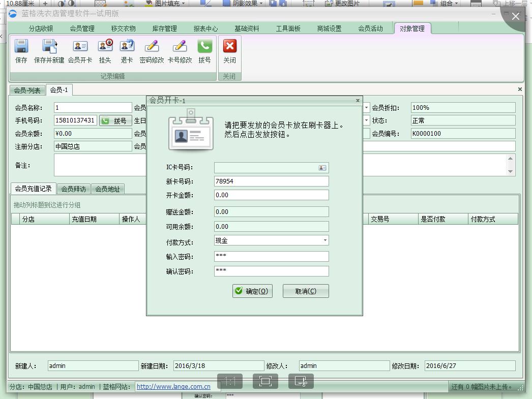532x399 pixels.
Task: Click the 1:1 actual size viewer icon
Action: (230, 381)
